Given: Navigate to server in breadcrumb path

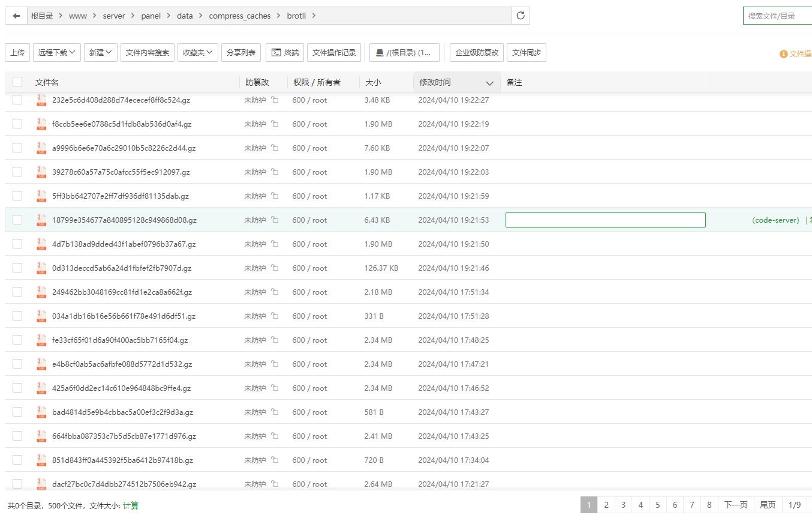Looking at the screenshot, I should point(114,16).
